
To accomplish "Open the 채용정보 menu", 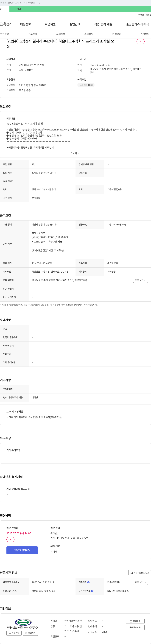I will (x=25, y=24).
